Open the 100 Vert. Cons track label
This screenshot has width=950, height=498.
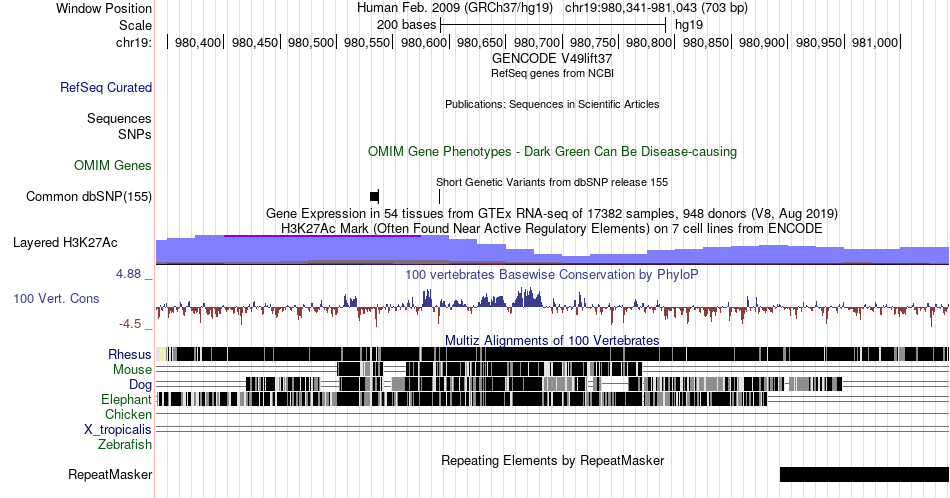56,298
